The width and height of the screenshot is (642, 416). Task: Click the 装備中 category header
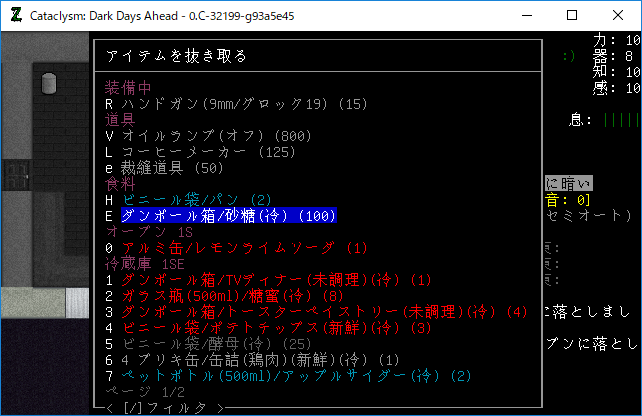click(x=129, y=87)
